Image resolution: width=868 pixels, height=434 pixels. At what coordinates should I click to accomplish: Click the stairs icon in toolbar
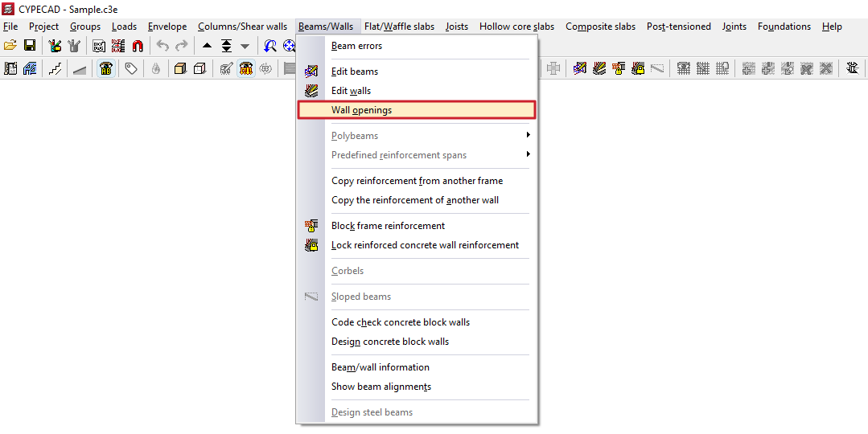point(54,69)
